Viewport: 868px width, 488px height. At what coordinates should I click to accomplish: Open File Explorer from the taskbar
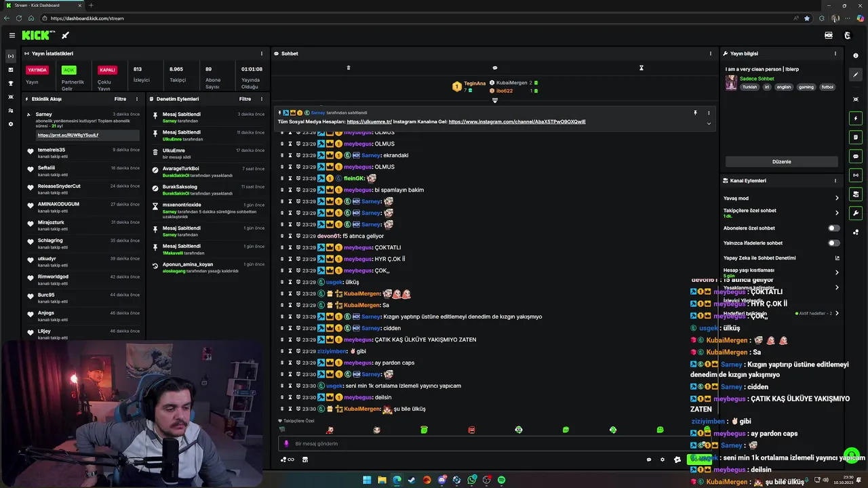coord(382,480)
